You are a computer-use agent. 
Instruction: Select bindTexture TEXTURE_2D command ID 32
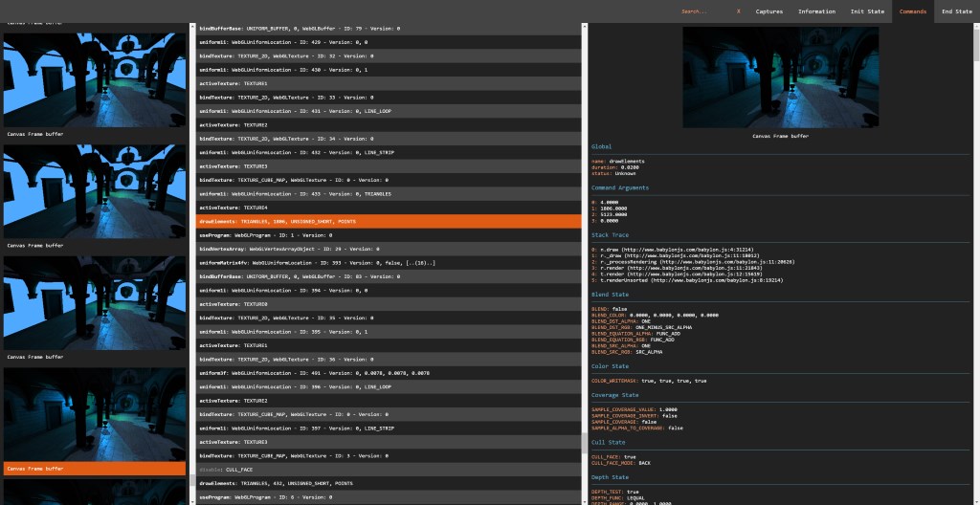coord(389,56)
